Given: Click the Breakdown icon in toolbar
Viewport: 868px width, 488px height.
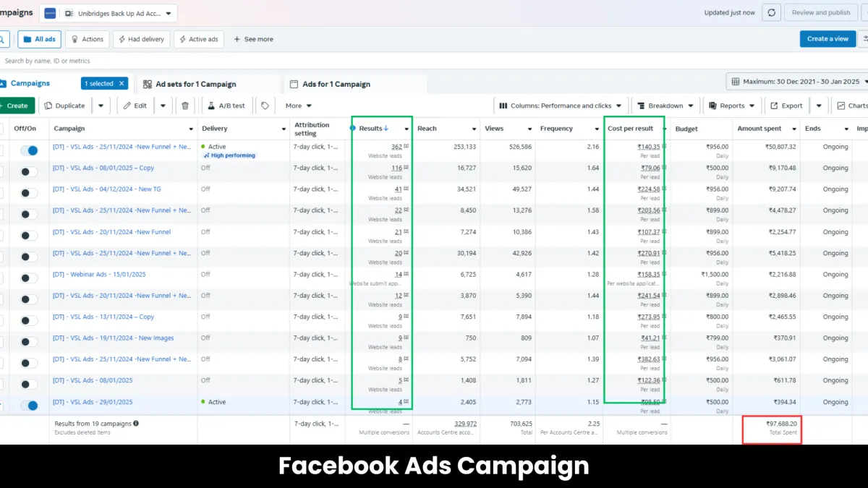Looking at the screenshot, I should click(641, 106).
